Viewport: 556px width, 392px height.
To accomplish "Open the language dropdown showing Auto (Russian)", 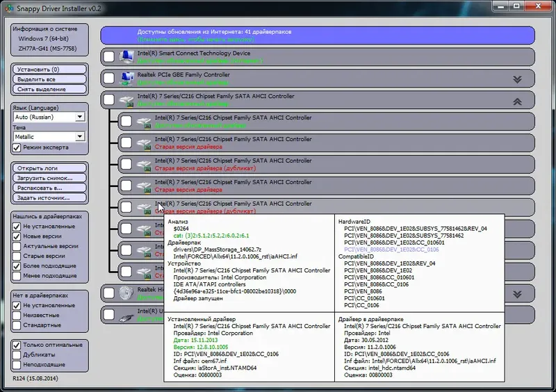I will tap(49, 117).
